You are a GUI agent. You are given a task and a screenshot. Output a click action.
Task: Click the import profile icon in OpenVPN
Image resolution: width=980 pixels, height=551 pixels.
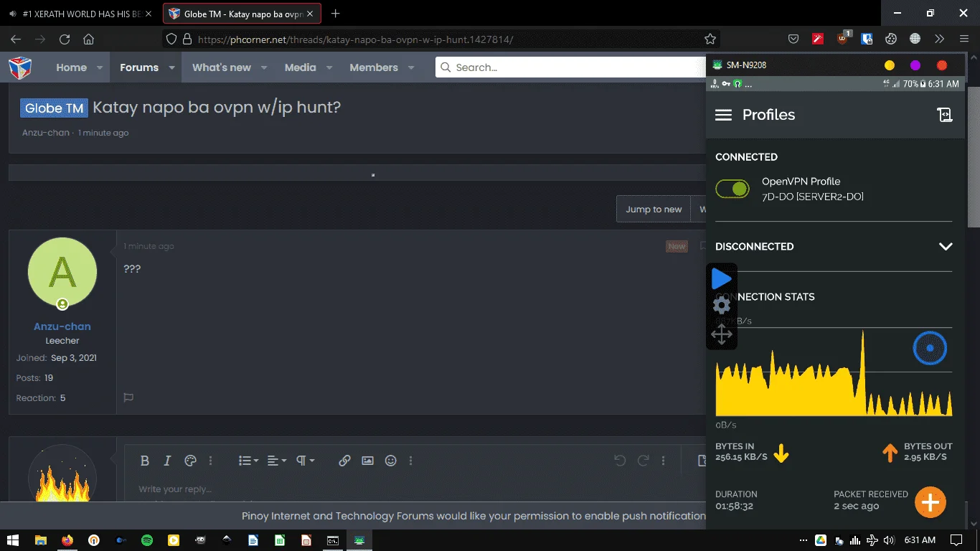pyautogui.click(x=944, y=115)
